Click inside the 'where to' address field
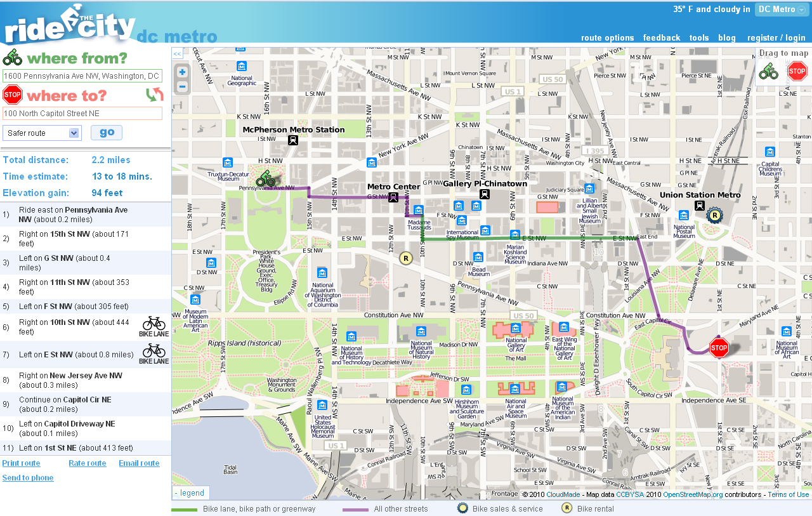The height and width of the screenshot is (516, 812). [x=82, y=113]
